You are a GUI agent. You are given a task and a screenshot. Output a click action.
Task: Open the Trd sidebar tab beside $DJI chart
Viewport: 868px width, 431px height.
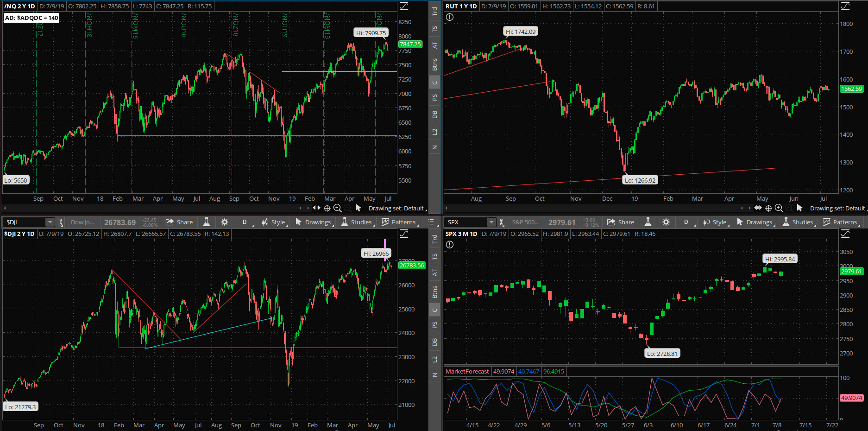point(434,239)
